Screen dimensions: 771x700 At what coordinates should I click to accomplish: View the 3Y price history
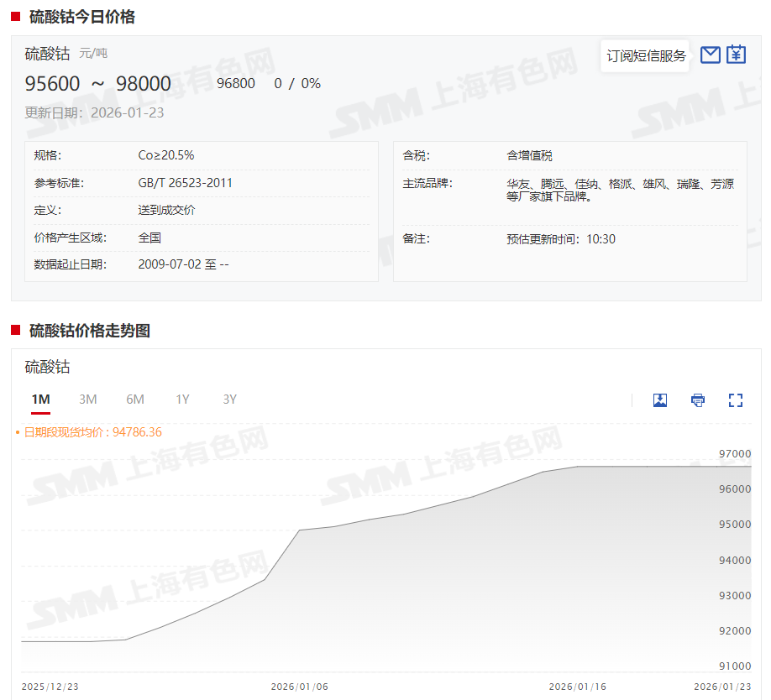click(229, 400)
